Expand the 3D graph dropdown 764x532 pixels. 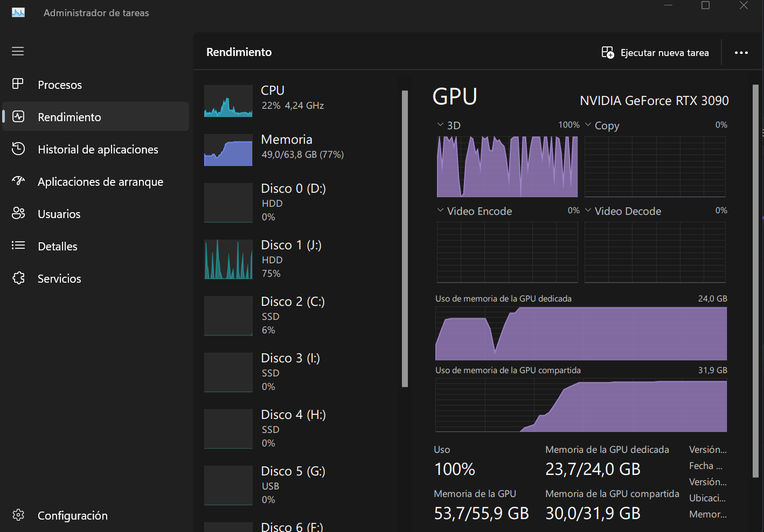(440, 125)
